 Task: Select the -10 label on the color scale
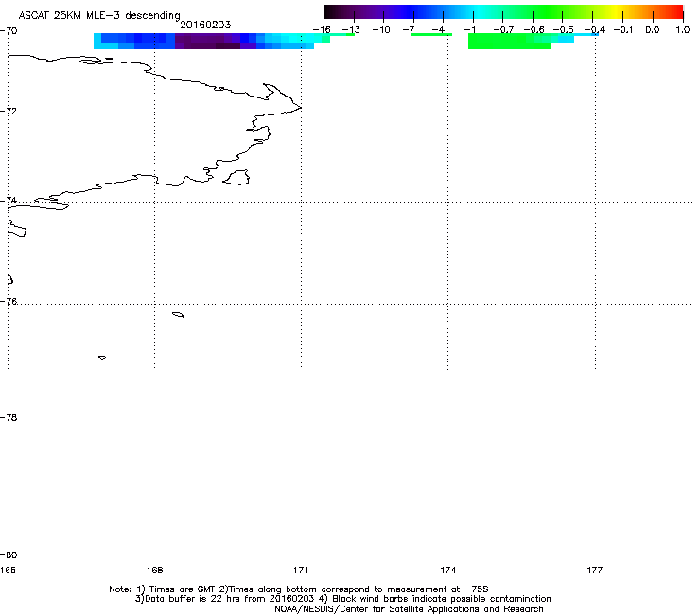click(x=381, y=30)
